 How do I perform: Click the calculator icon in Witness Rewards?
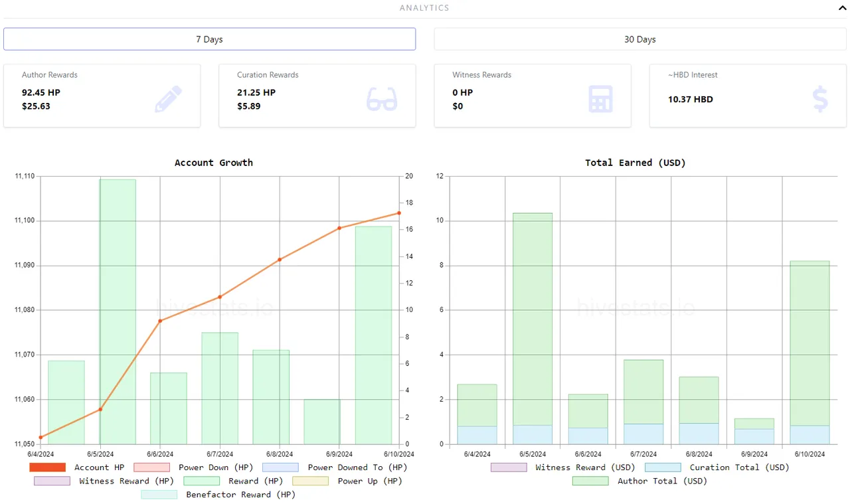point(600,99)
